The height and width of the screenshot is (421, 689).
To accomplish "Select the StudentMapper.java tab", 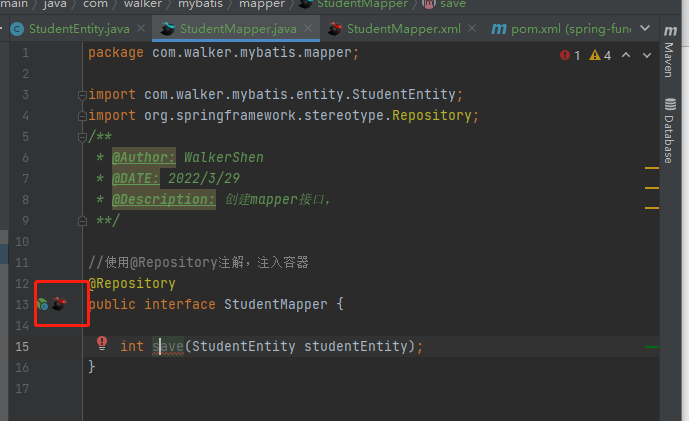I will pyautogui.click(x=238, y=29).
